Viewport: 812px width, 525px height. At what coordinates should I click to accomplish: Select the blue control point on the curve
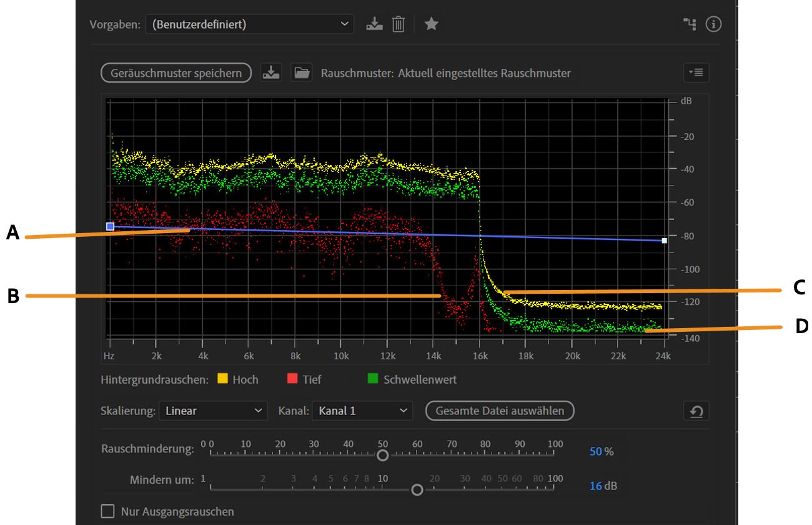click(x=111, y=226)
